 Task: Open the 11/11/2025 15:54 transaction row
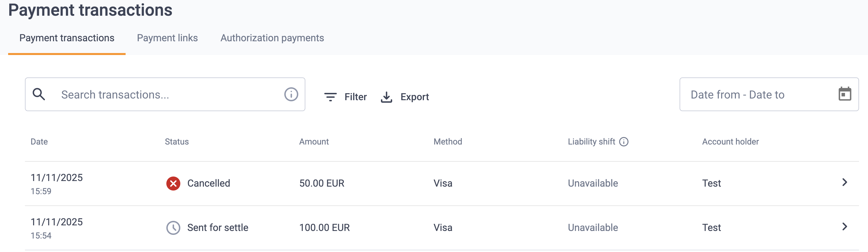click(442, 228)
